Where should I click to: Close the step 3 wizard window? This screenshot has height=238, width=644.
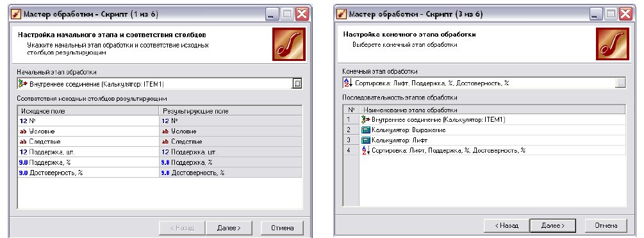pyautogui.click(x=625, y=14)
